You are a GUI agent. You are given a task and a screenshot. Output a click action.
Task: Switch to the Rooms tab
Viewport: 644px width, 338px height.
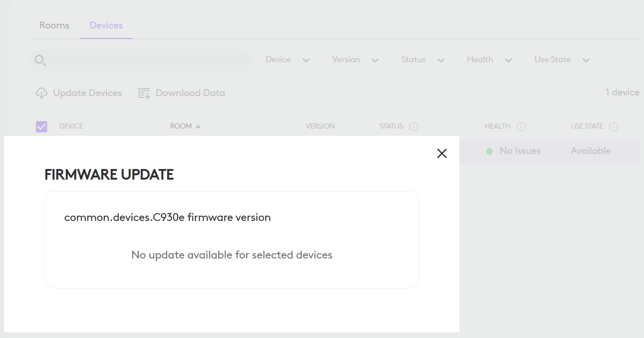[54, 25]
